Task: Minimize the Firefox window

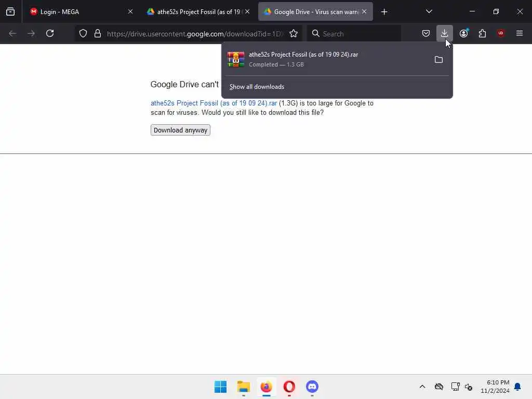Action: pyautogui.click(x=472, y=11)
